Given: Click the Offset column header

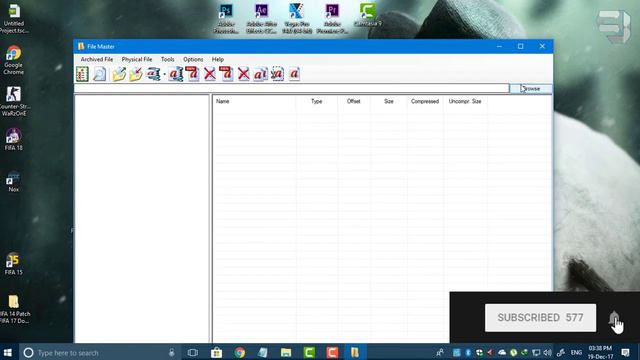Looking at the screenshot, I should (353, 101).
